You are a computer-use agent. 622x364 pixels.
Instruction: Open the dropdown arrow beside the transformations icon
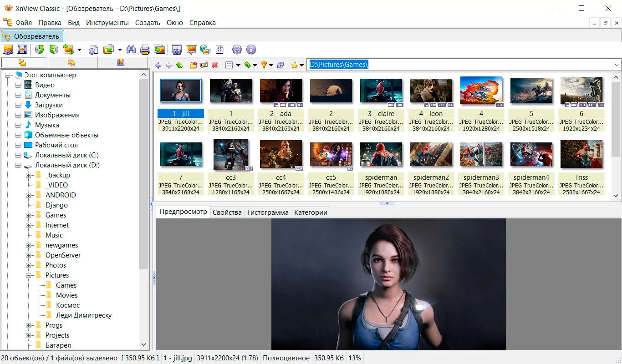[x=79, y=50]
